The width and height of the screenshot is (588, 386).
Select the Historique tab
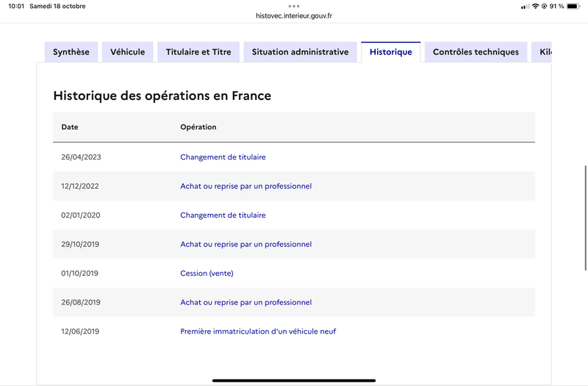pos(390,52)
